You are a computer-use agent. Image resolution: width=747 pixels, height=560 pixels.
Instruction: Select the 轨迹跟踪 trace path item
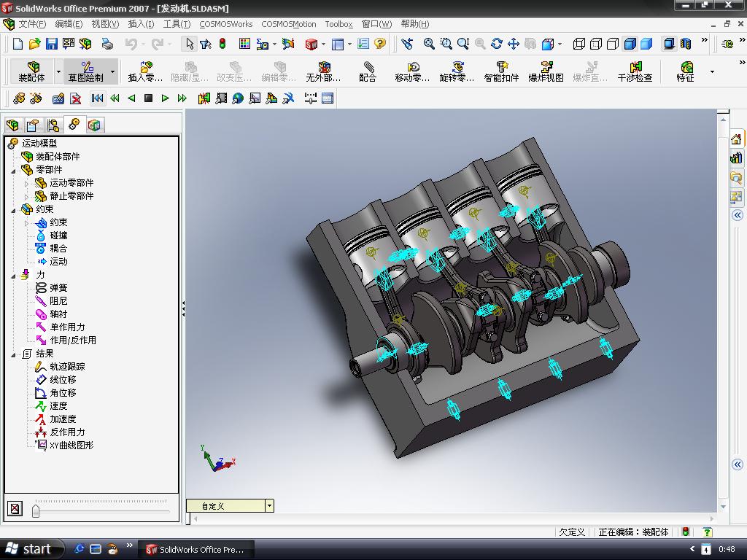click(x=67, y=366)
